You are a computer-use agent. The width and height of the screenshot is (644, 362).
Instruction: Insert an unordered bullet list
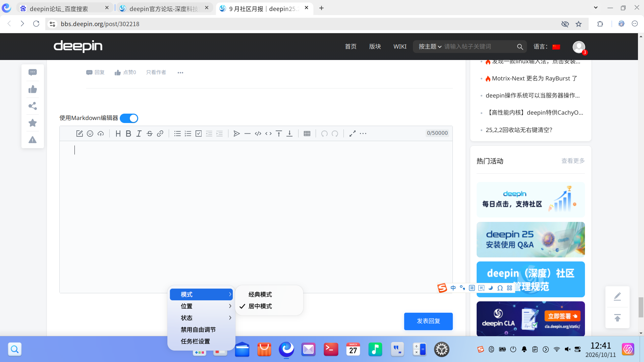coord(177,134)
